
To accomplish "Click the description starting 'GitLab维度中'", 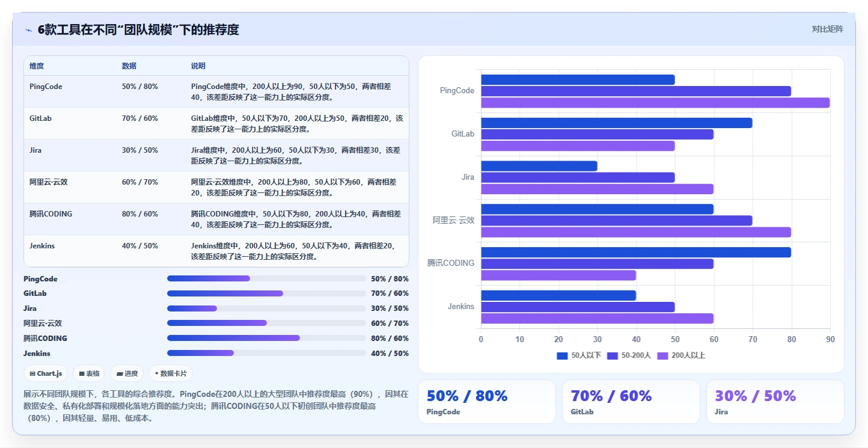I will pos(297,124).
